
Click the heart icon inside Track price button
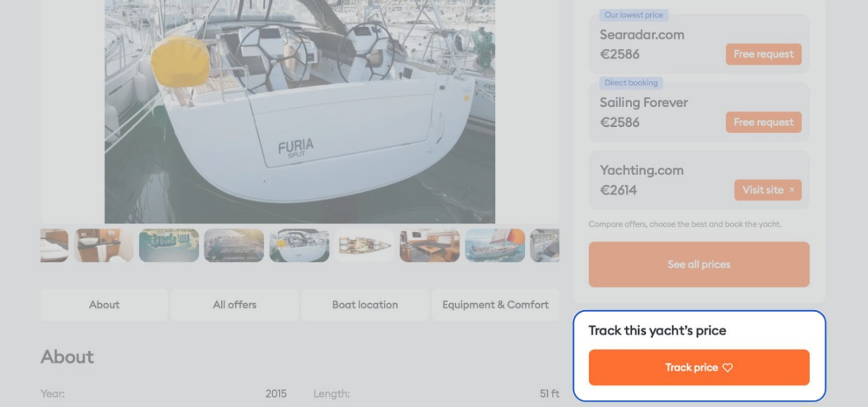pyautogui.click(x=728, y=367)
